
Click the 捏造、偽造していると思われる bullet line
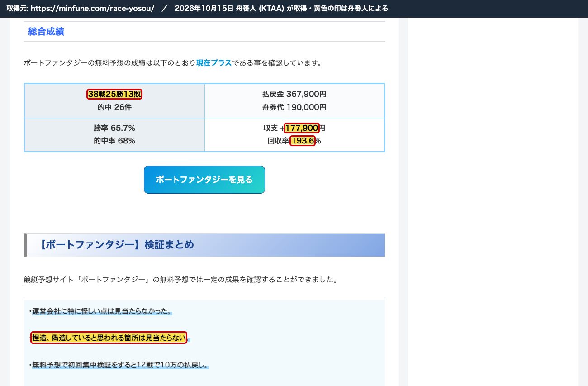pos(109,338)
